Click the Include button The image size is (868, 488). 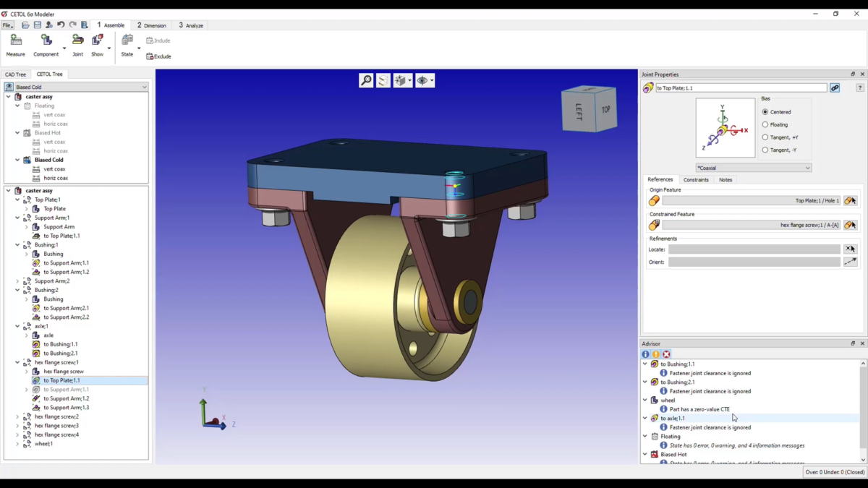[x=158, y=40]
